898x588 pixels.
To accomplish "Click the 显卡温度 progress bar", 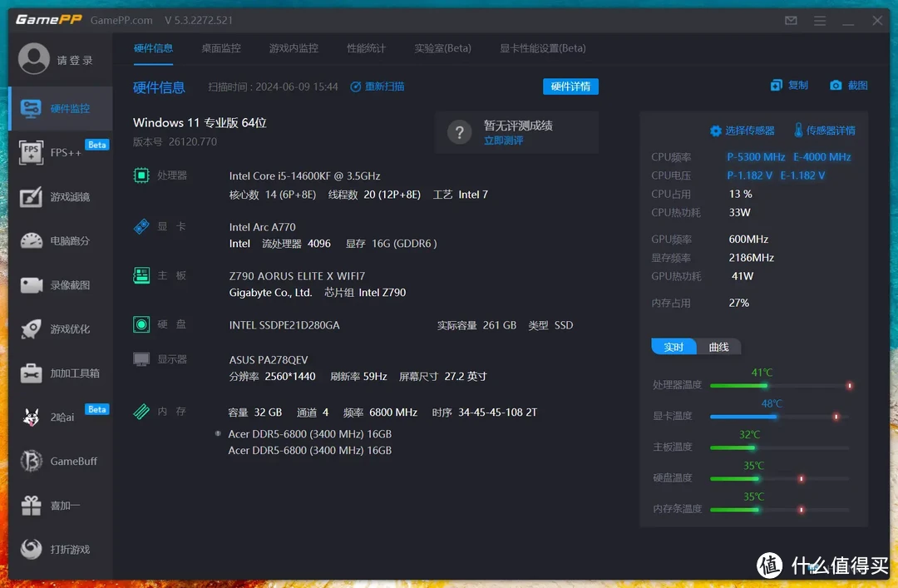I will pos(781,417).
